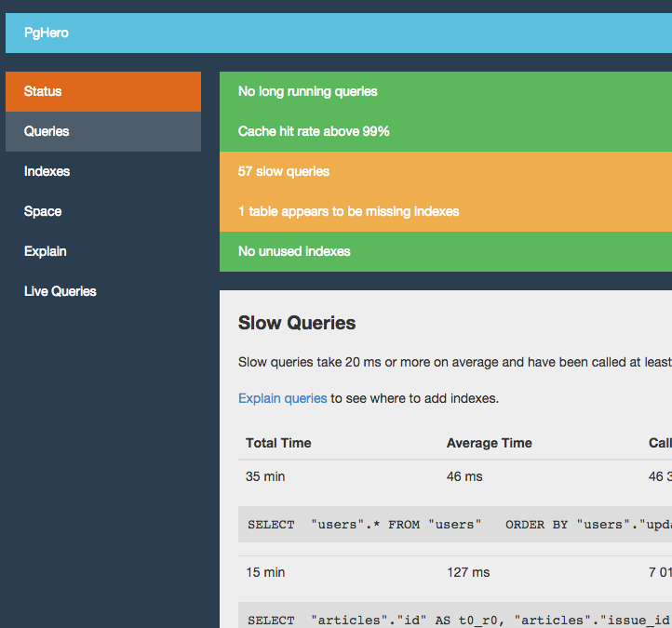Click the SELECT "users".* query code block
This screenshot has height=628, width=672.
tap(455, 525)
